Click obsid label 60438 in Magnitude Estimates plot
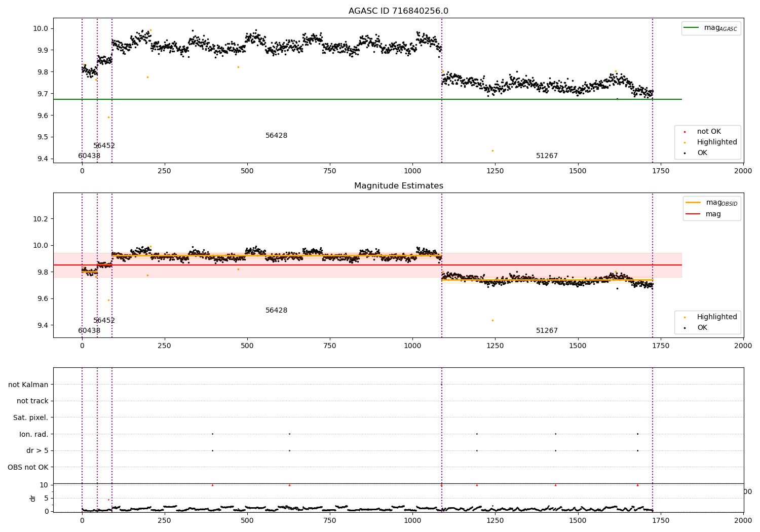The height and width of the screenshot is (532, 760). (89, 331)
